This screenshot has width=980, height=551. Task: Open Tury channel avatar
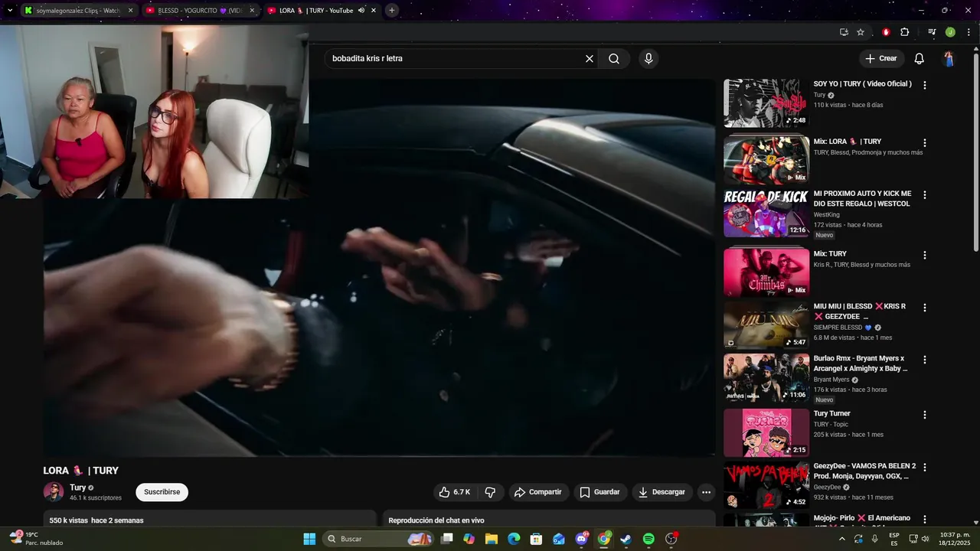click(x=54, y=492)
